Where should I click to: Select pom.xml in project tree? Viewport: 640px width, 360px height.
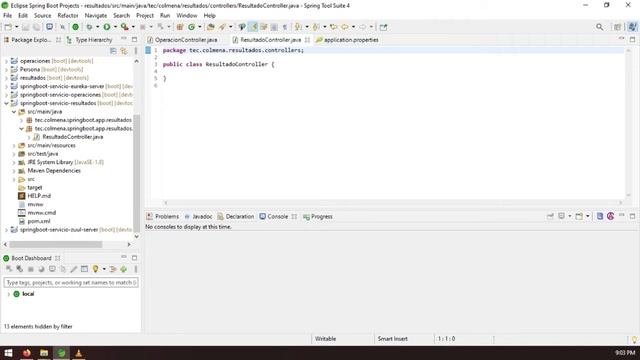point(39,221)
